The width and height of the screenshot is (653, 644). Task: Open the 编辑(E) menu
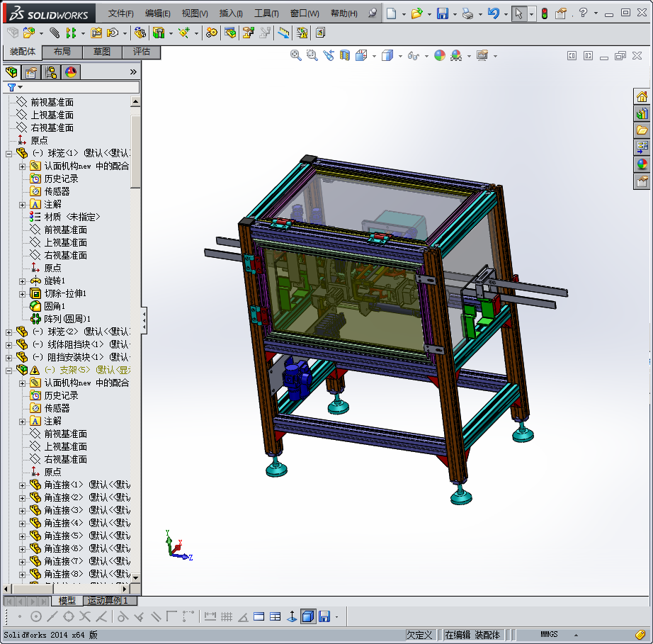pyautogui.click(x=157, y=13)
